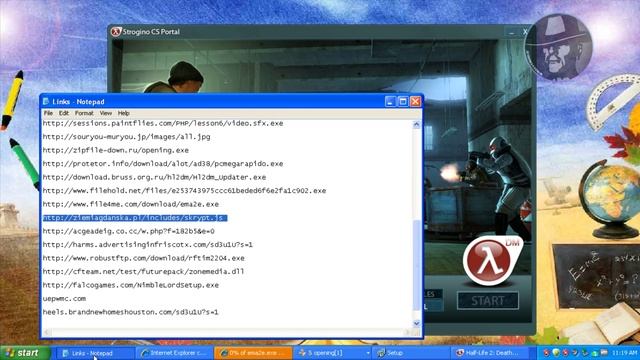Click the protetor.info pcmegarapido.exe line
Image resolution: width=640 pixels, height=360 pixels.
click(163, 164)
